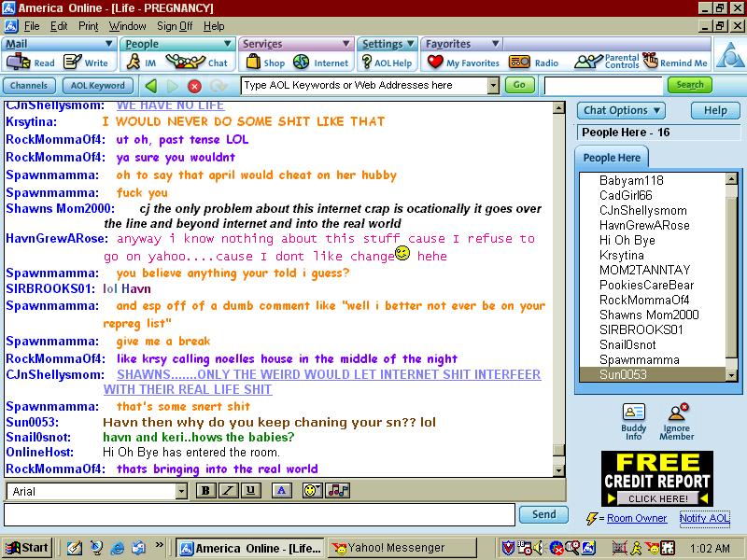The width and height of the screenshot is (747, 560).
Task: Click the chat message input field
Action: tap(260, 515)
